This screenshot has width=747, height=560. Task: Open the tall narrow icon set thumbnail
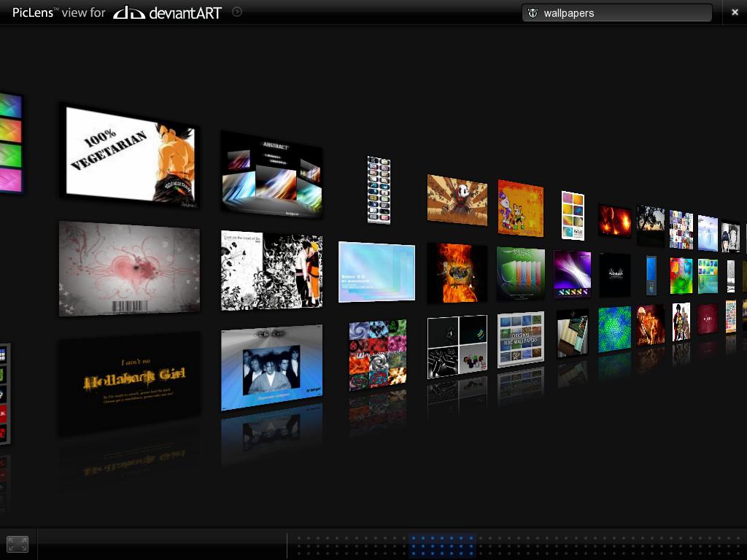[379, 190]
